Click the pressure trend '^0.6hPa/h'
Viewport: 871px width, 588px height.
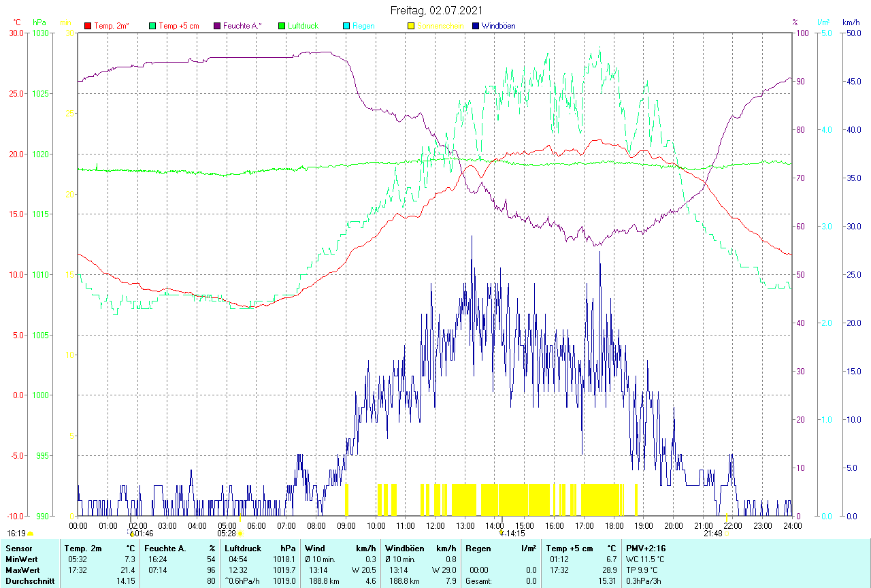(x=243, y=581)
